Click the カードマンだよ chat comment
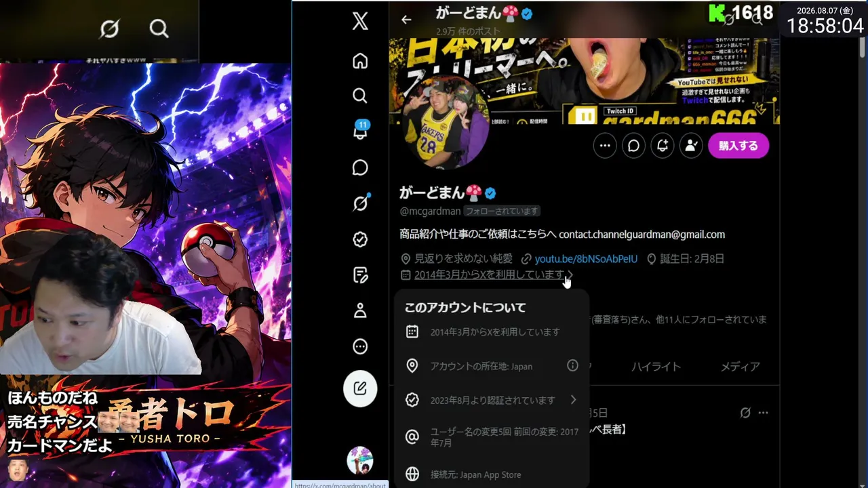The height and width of the screenshot is (488, 868). click(59, 446)
